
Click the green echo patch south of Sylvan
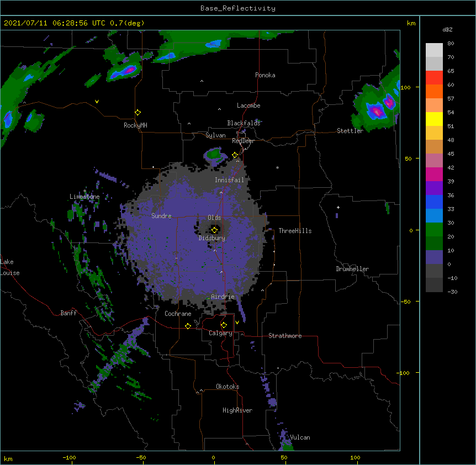(215, 154)
